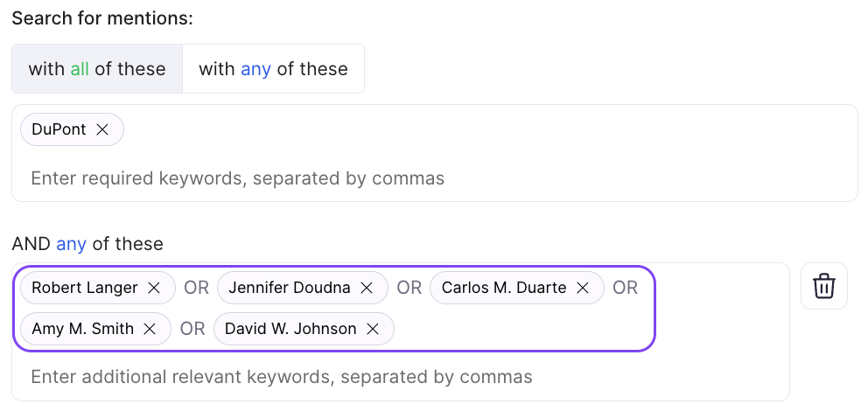Click OR between Robert Langer and Jennifer Doudna
868x411 pixels.
click(196, 288)
